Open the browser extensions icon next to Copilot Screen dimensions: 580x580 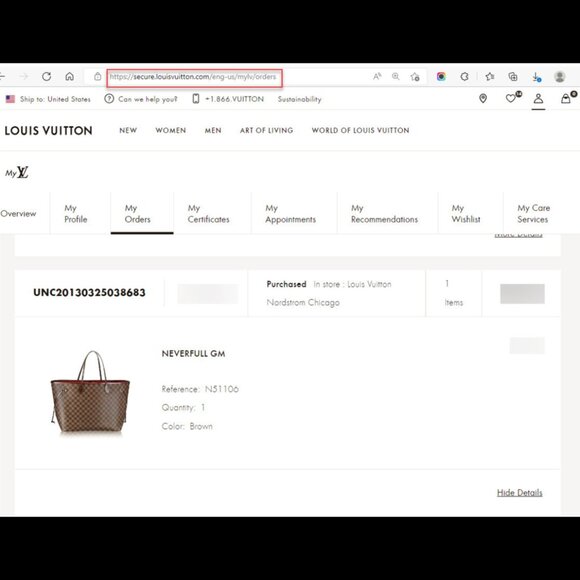click(465, 77)
